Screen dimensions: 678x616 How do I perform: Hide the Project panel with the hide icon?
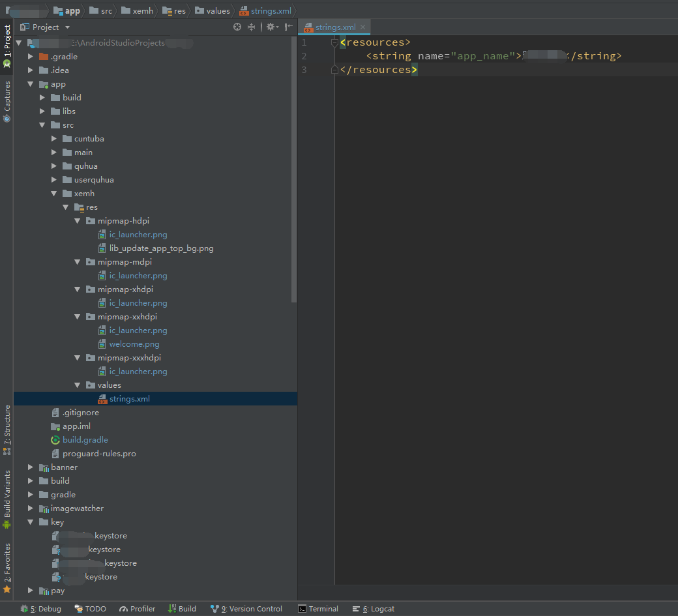click(x=288, y=27)
